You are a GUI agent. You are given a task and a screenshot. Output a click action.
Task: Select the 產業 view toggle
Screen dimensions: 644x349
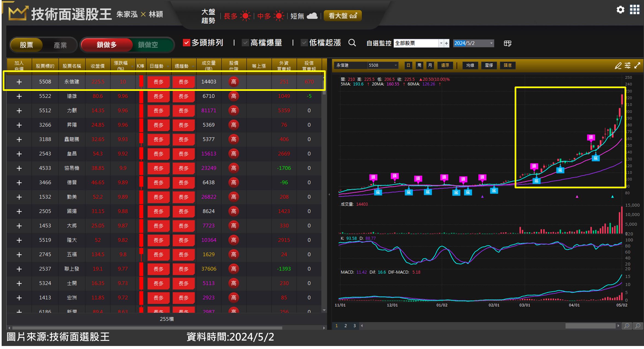[x=60, y=45]
